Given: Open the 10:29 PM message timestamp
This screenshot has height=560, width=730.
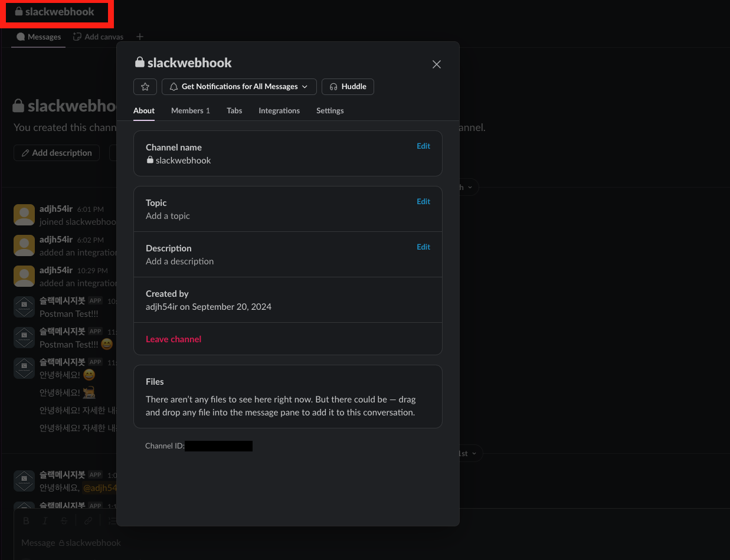Looking at the screenshot, I should click(93, 271).
